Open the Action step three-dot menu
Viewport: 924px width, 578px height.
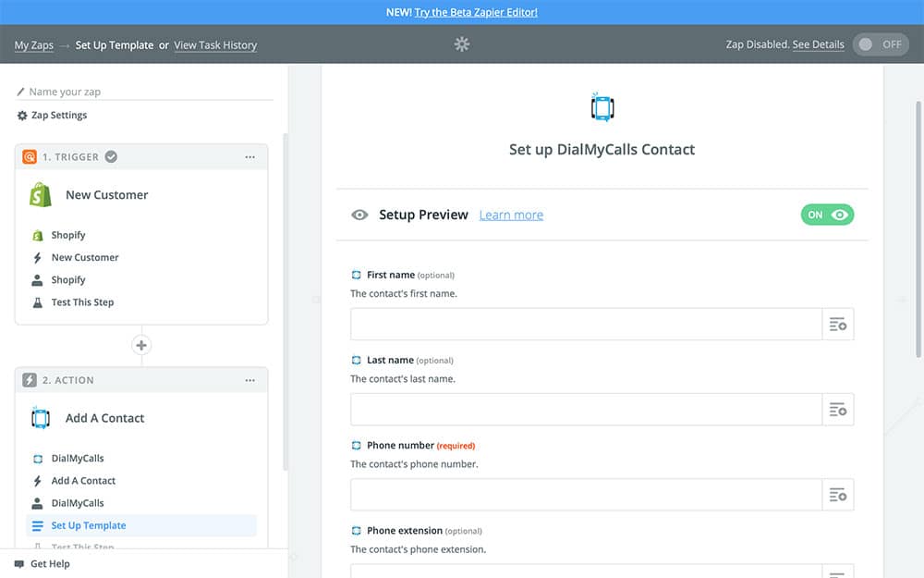(249, 380)
